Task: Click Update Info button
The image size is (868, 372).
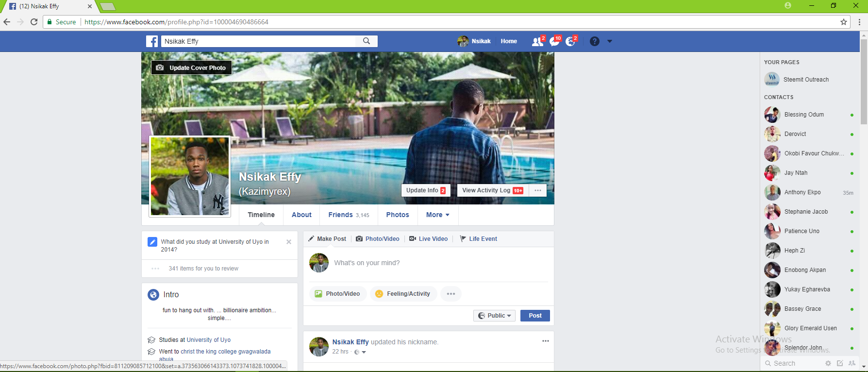Action: tap(426, 190)
